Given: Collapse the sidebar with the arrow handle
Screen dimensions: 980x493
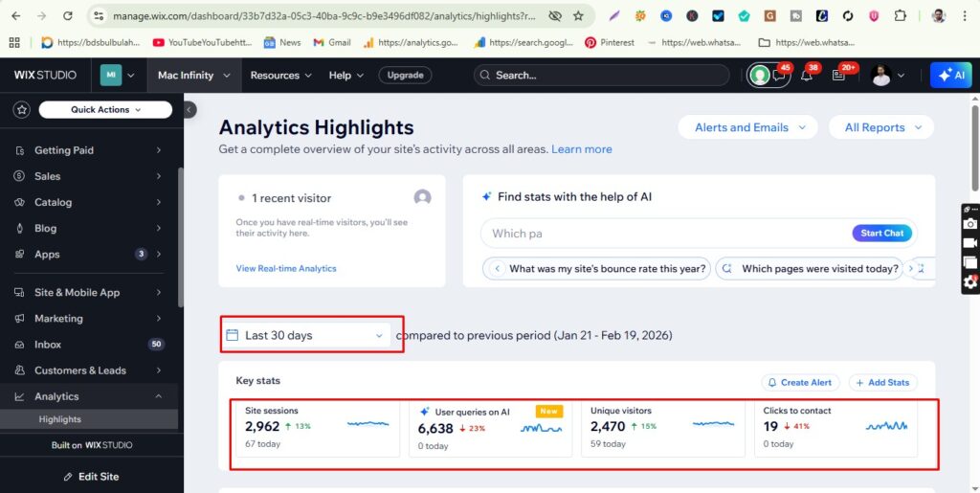Looking at the screenshot, I should [189, 110].
